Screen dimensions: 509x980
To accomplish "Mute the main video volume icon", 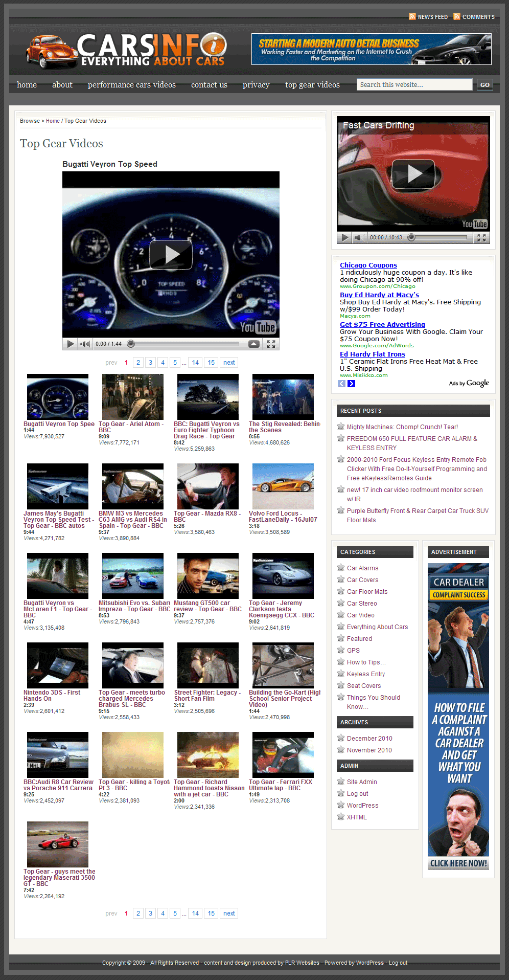I will 85,344.
